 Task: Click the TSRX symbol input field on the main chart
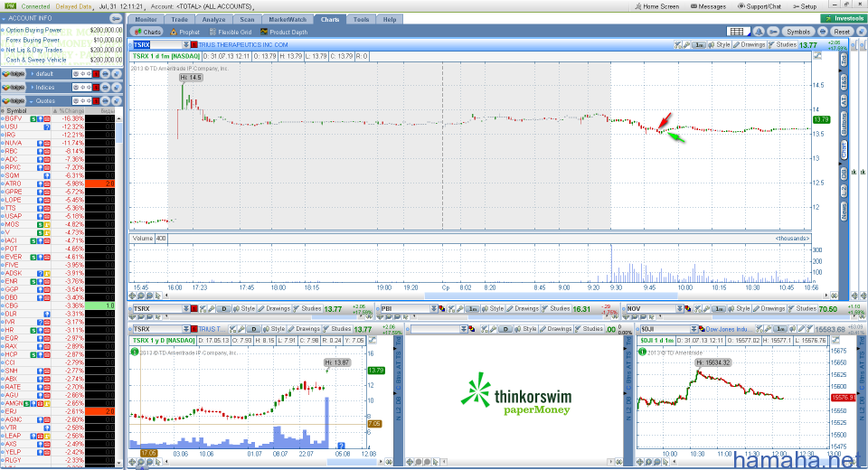click(157, 45)
